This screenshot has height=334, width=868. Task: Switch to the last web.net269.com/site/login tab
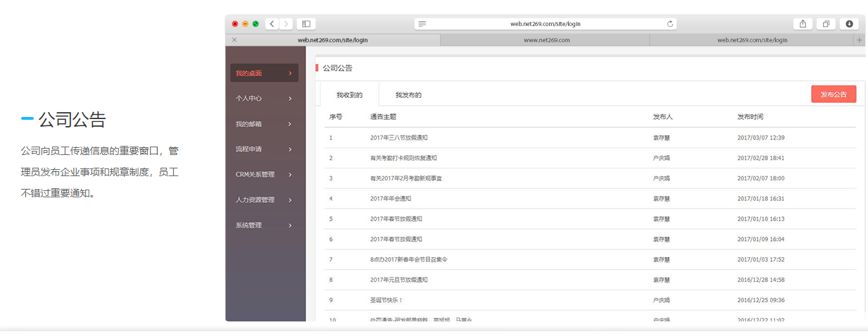(752, 40)
